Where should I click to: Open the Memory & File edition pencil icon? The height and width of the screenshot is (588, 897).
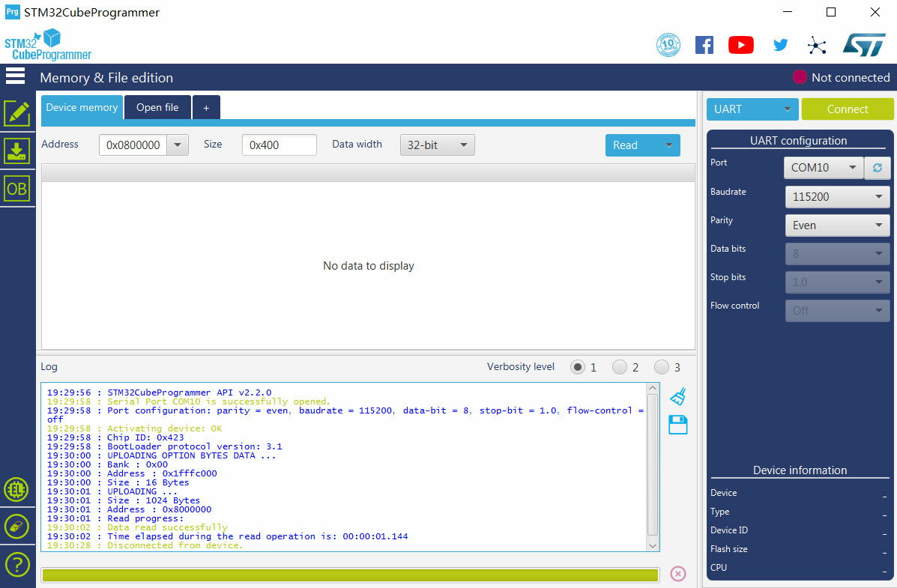[x=16, y=114]
